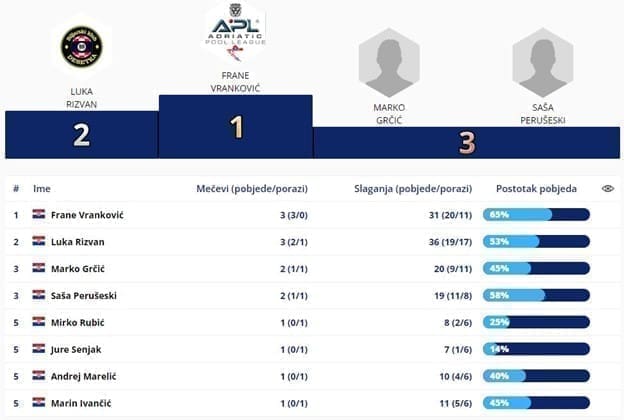This screenshot has width=624, height=420.
Task: Sort by Mečevi (pobjede/porazi) column
Action: (x=251, y=187)
